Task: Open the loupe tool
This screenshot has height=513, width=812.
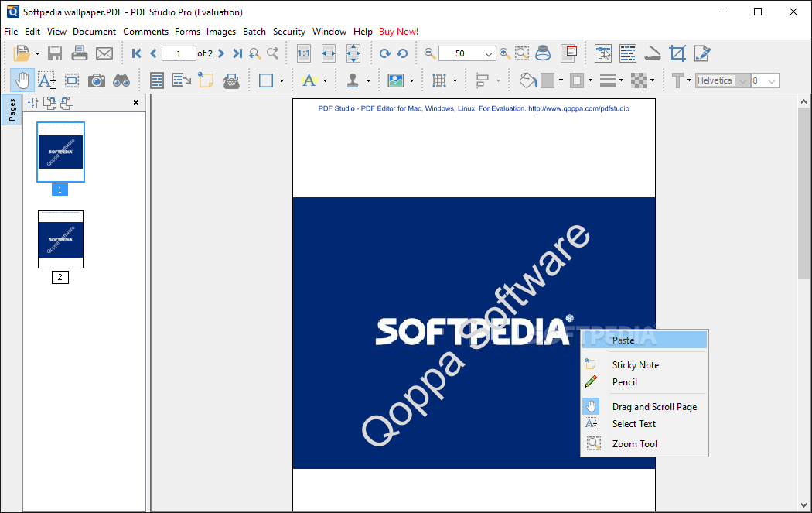Action: [x=543, y=53]
